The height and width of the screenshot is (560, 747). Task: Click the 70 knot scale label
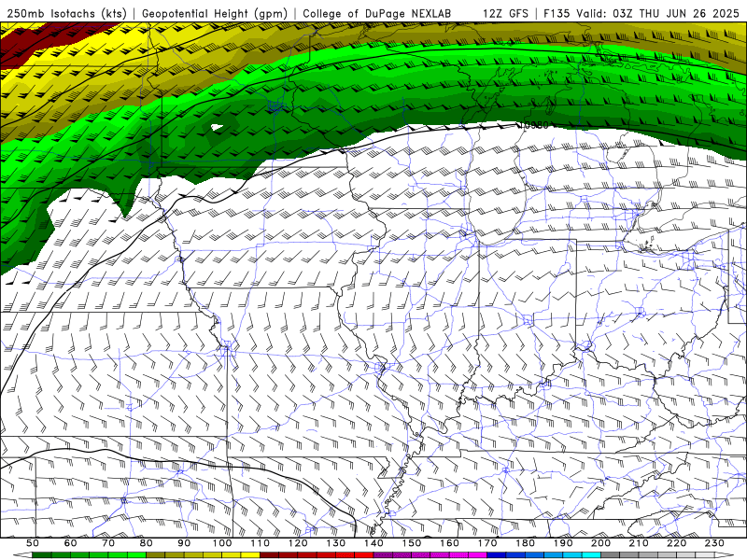tap(108, 543)
